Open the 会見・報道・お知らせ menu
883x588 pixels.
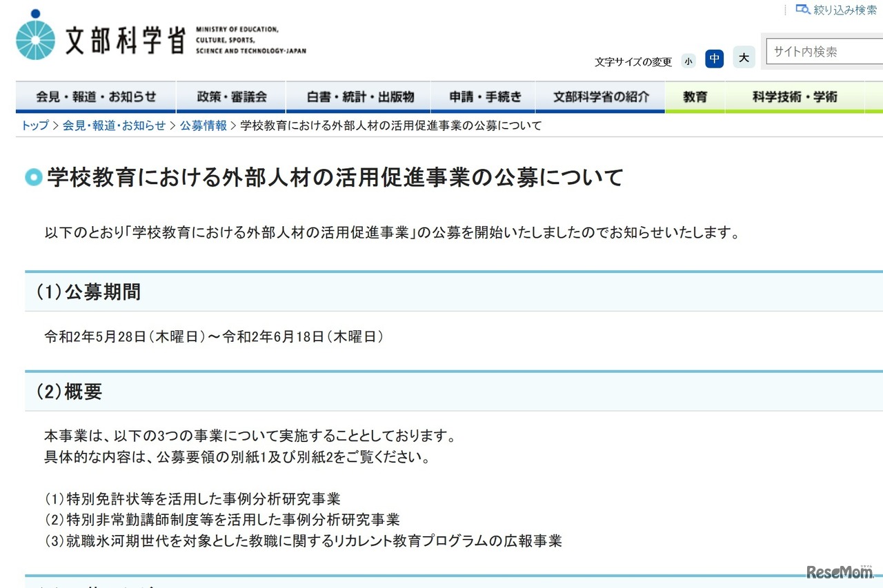coord(96,97)
